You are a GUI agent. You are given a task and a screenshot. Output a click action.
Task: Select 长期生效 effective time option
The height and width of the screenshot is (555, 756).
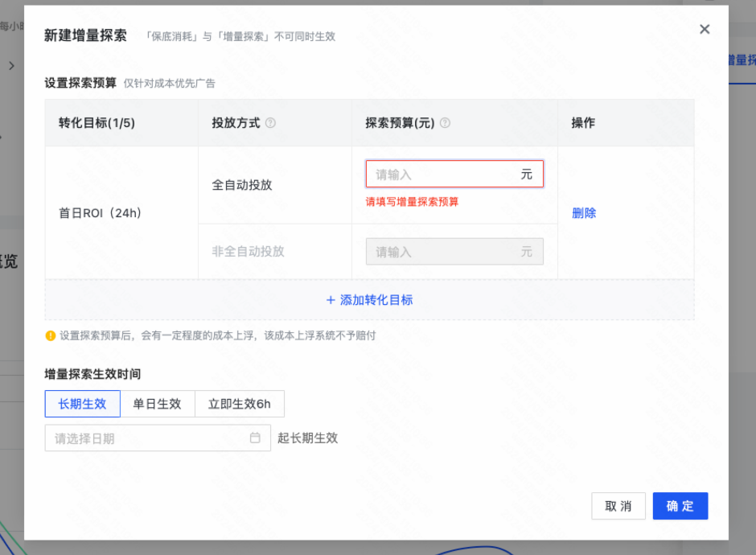82,404
